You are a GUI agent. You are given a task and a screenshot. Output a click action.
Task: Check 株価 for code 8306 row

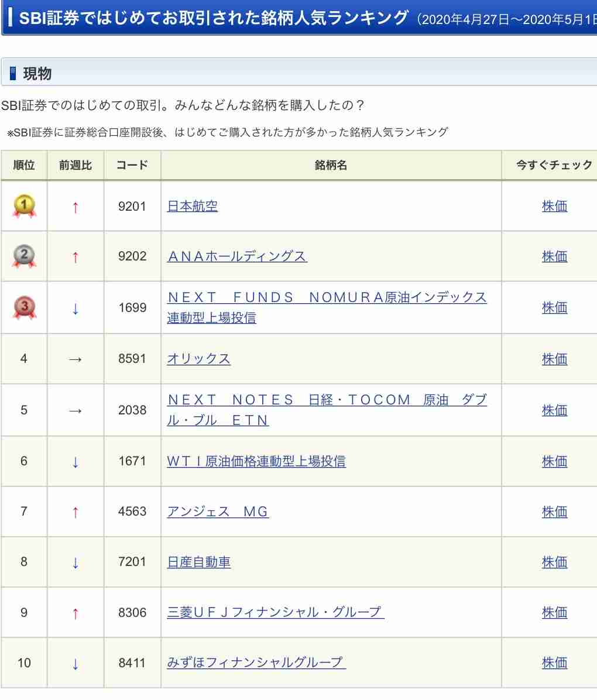[555, 612]
